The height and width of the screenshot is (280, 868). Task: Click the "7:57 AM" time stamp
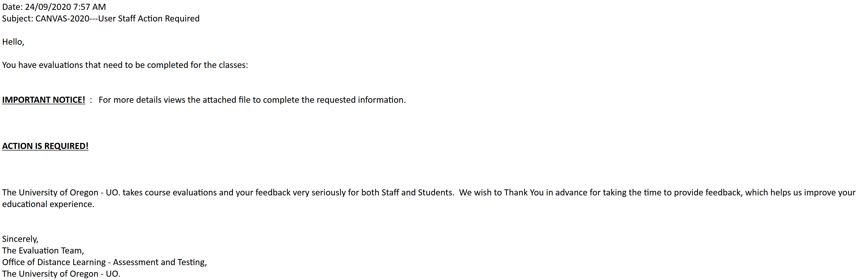[x=90, y=7]
